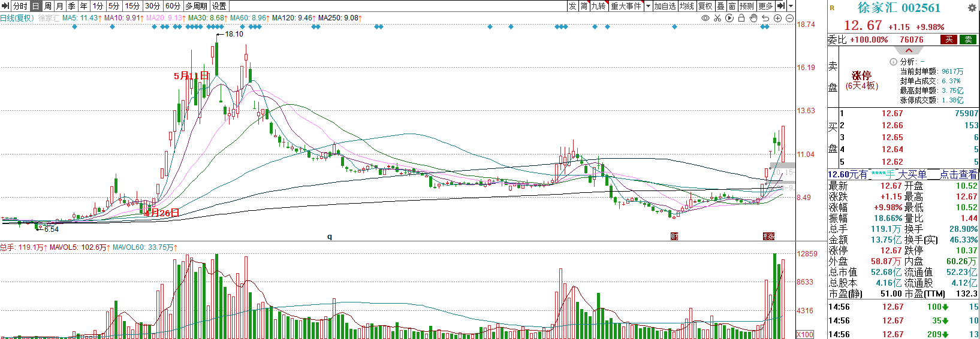Click the X100 volume scale label
980x339 pixels.
click(x=805, y=334)
